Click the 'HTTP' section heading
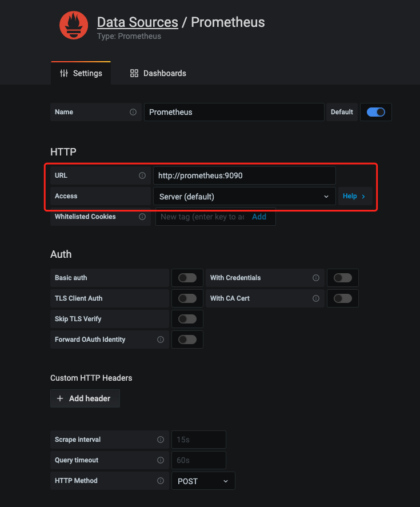The width and height of the screenshot is (420, 507). point(63,152)
